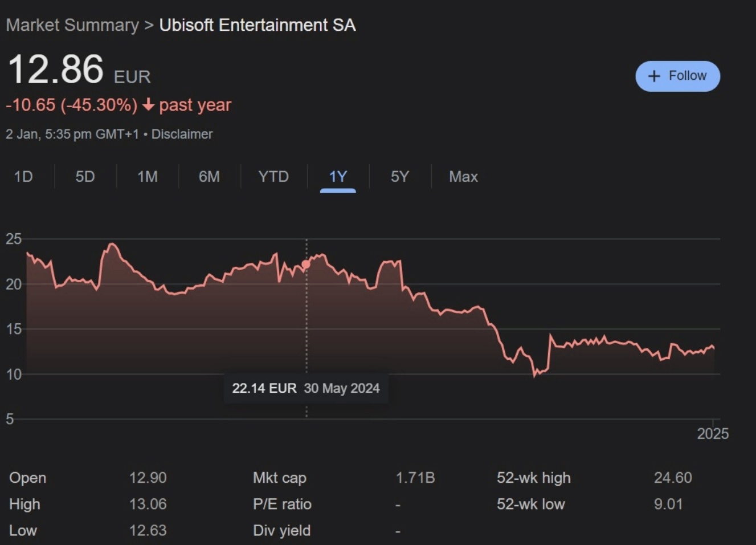This screenshot has width=756, height=545.
Task: Click the 30 May 2024 chart data point
Action: [x=306, y=264]
